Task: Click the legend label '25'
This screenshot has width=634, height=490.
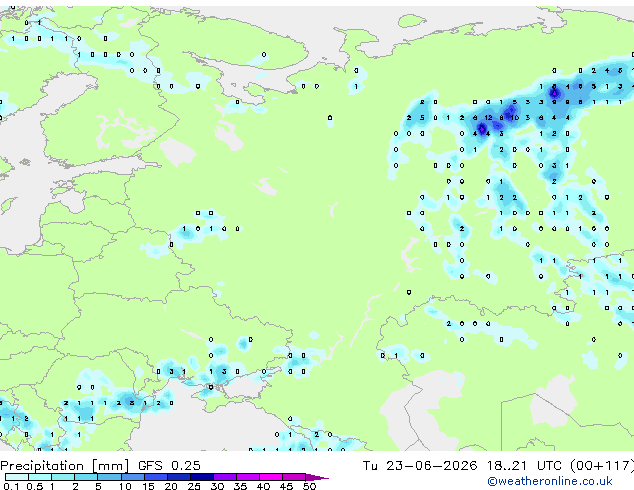Action: [194, 486]
